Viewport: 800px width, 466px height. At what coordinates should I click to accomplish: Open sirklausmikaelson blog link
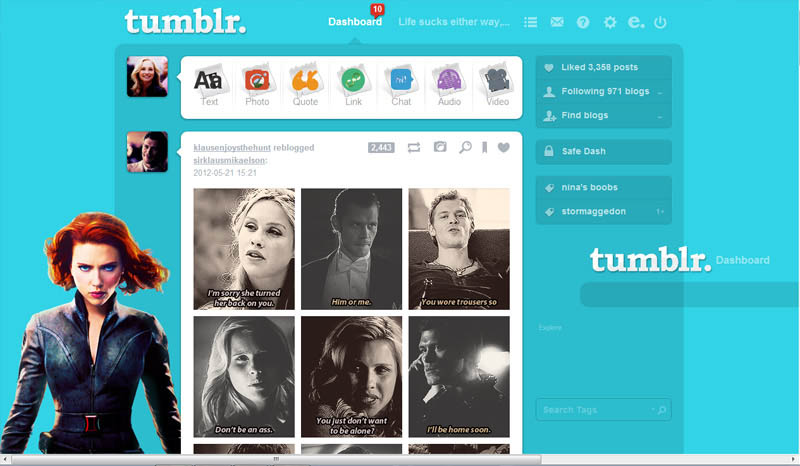[229, 160]
